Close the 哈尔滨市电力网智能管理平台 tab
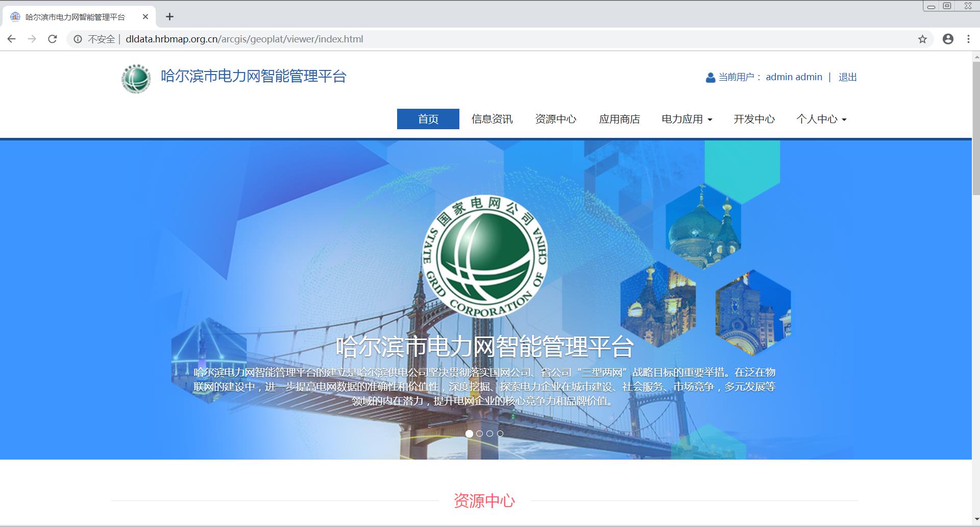Image resolution: width=980 pixels, height=527 pixels. (145, 17)
